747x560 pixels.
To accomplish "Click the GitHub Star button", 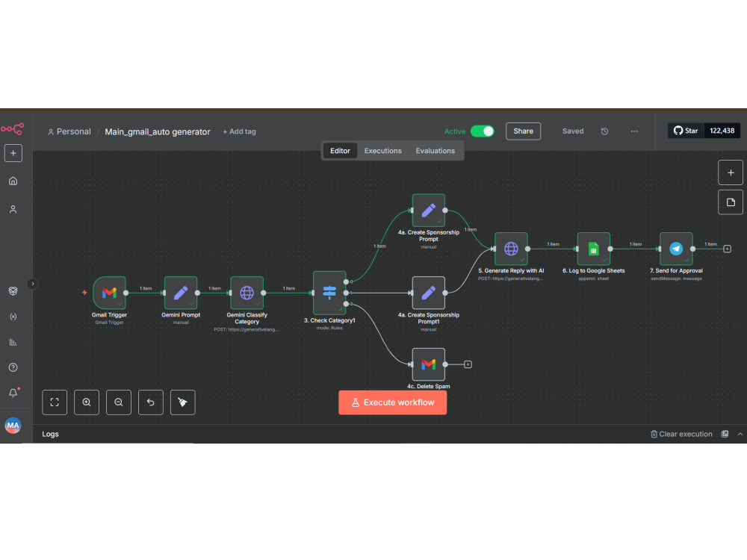I will 686,131.
